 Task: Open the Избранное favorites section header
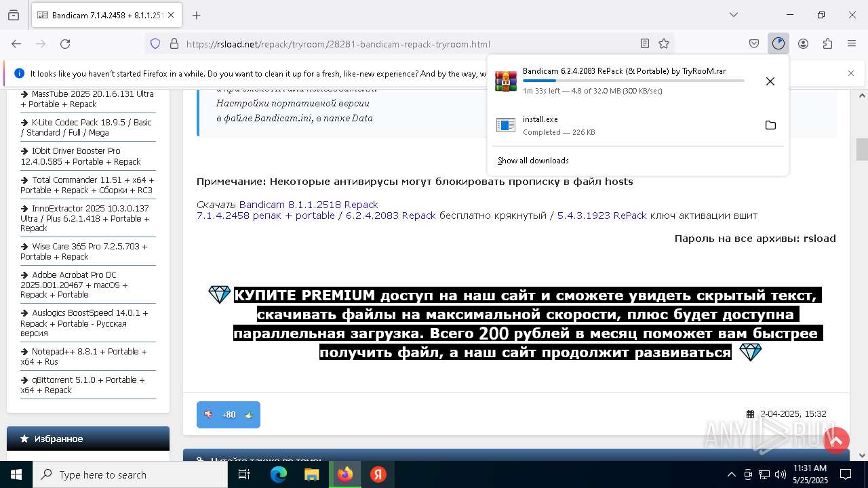[x=88, y=439]
